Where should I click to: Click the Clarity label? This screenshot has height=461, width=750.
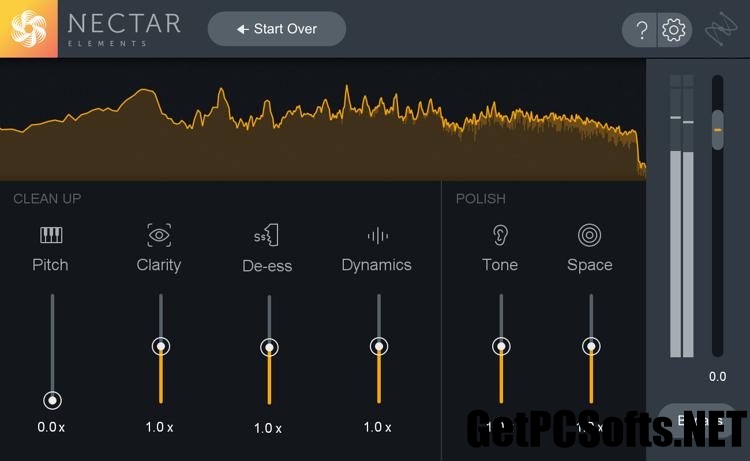coord(159,265)
